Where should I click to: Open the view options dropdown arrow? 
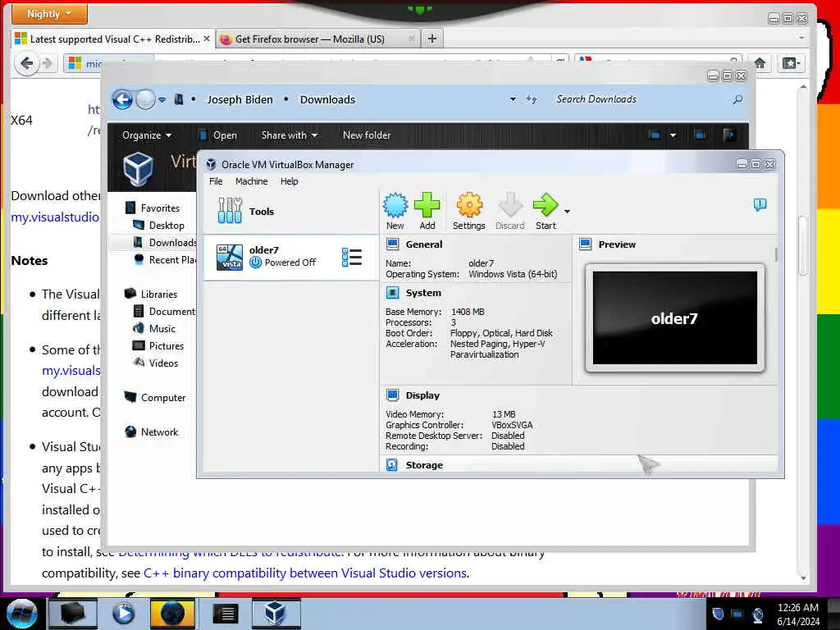(673, 135)
